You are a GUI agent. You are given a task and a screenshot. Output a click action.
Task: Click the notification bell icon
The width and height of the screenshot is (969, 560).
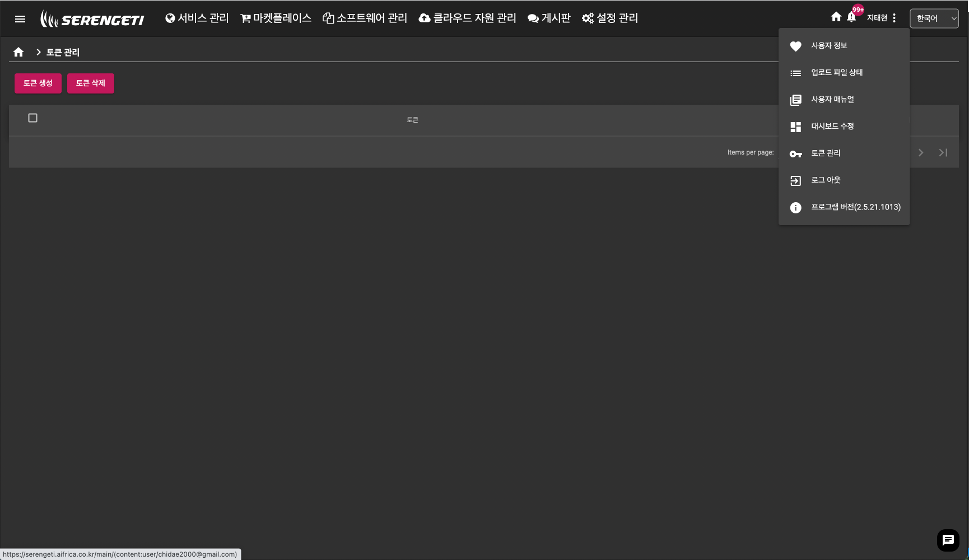click(851, 17)
